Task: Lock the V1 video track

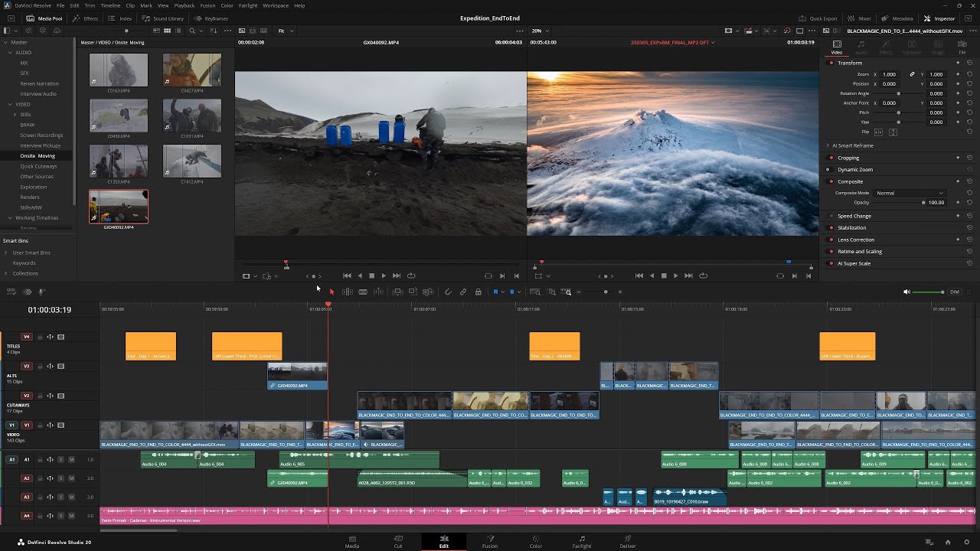Action: point(40,425)
